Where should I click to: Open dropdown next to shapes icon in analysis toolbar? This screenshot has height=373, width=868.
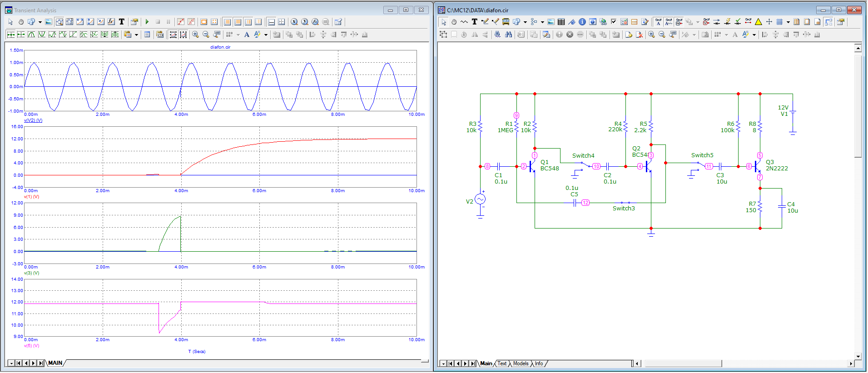(40, 22)
